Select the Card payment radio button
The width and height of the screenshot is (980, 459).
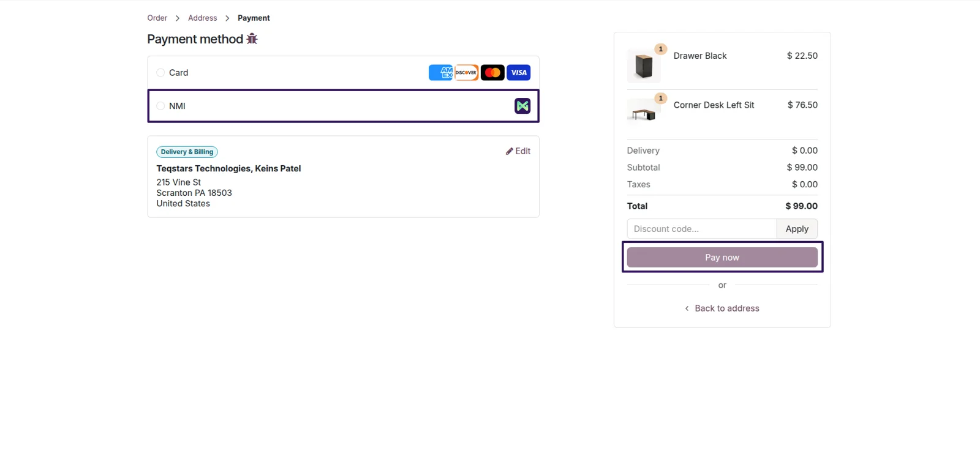160,73
